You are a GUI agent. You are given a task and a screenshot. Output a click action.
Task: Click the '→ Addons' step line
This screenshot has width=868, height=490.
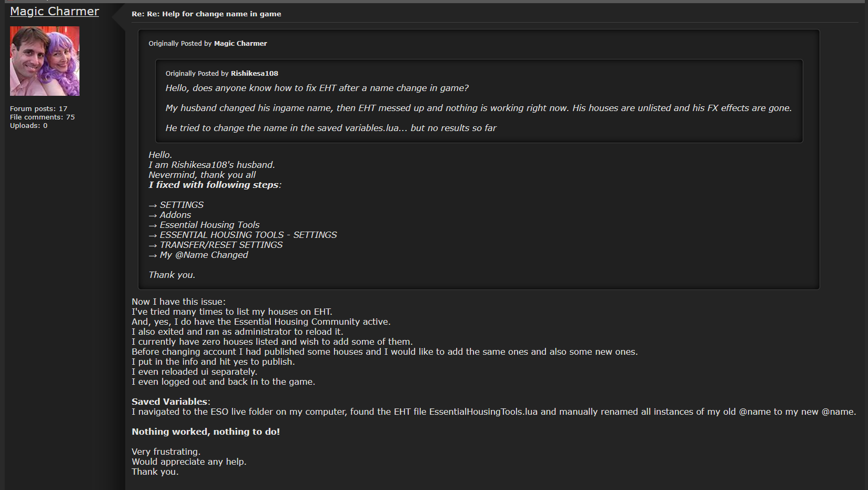[x=170, y=215]
